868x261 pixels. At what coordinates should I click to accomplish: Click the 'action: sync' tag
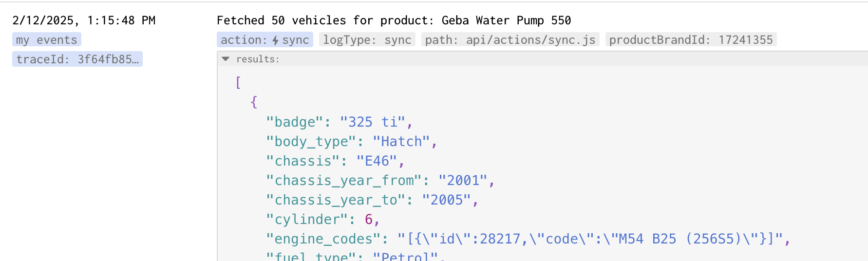(x=265, y=39)
